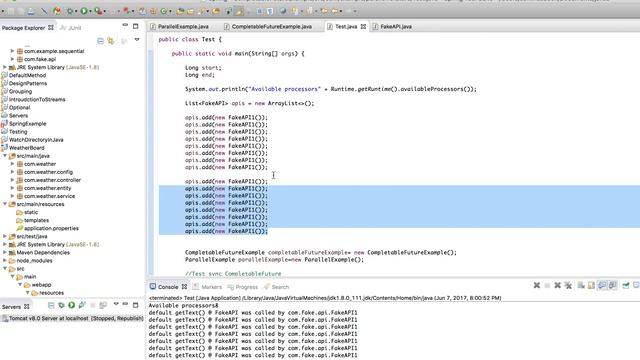640x360 pixels.
Task: Open Package Explorer view menu triangle
Action: tap(137, 40)
